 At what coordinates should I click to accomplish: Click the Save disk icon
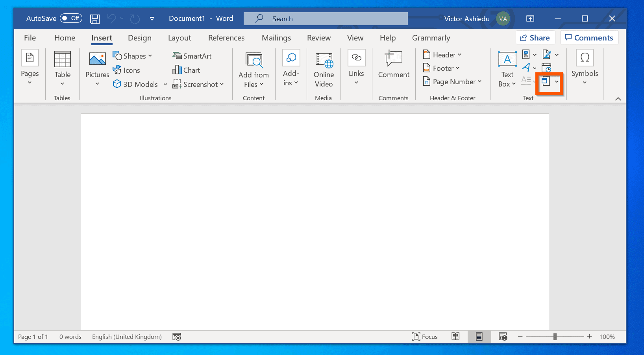click(x=95, y=18)
